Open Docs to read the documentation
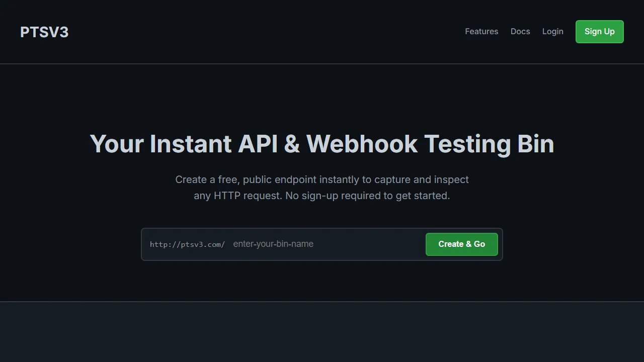 click(520, 31)
